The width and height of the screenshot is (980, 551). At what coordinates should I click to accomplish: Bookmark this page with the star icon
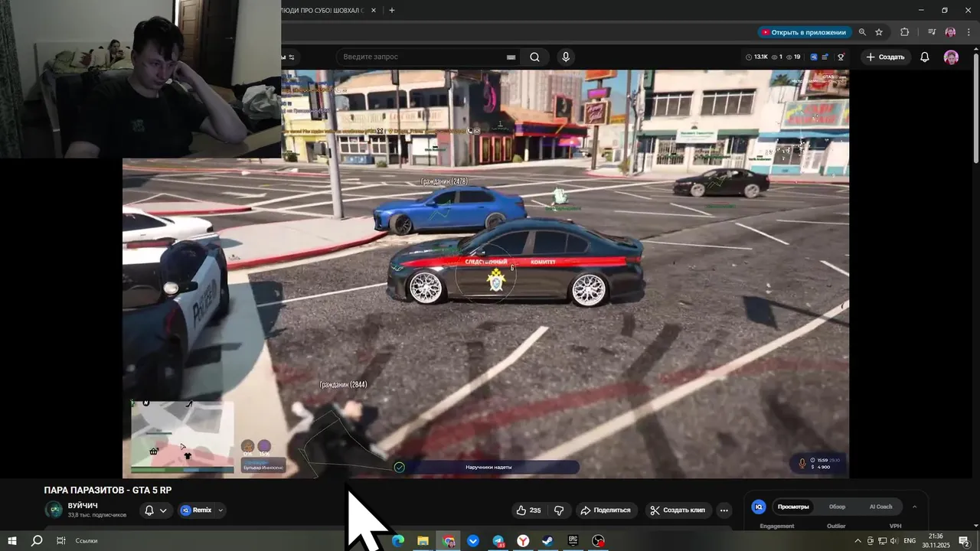(x=879, y=32)
